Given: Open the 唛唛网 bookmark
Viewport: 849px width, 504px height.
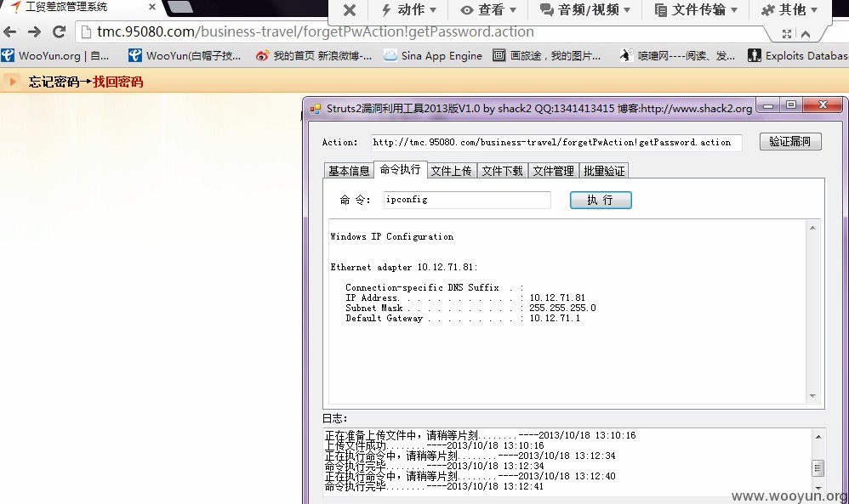Looking at the screenshot, I should (677, 56).
